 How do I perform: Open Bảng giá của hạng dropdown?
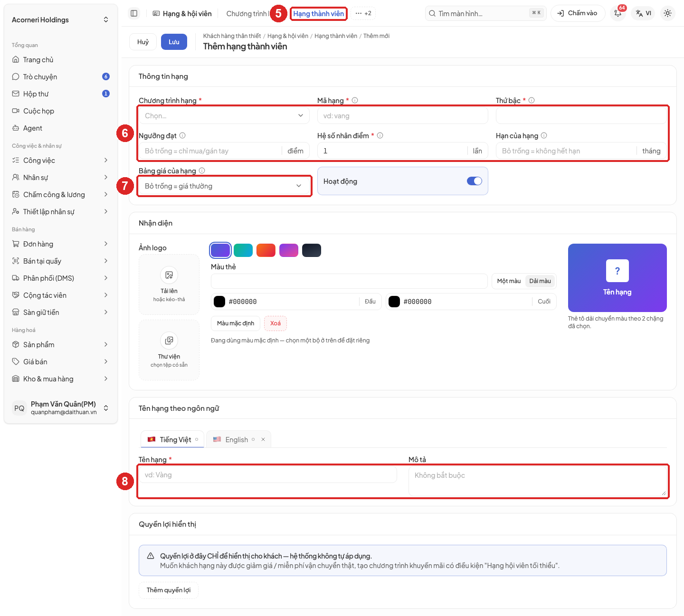tap(224, 186)
